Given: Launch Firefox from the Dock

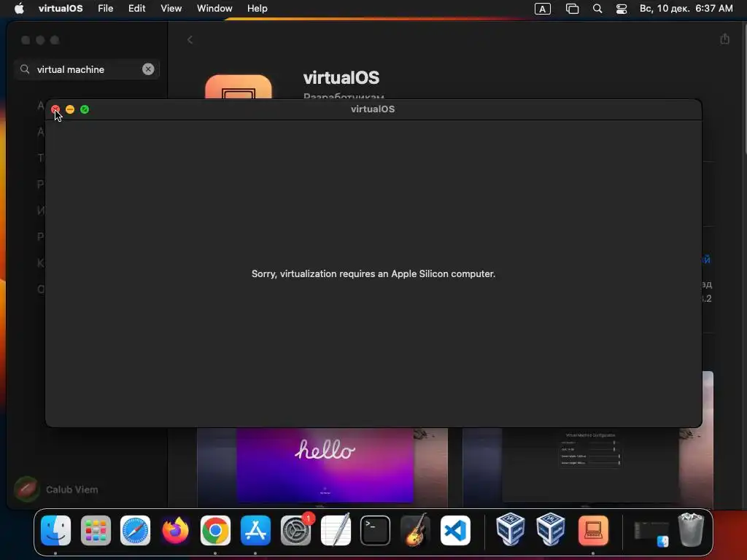Looking at the screenshot, I should coord(175,531).
